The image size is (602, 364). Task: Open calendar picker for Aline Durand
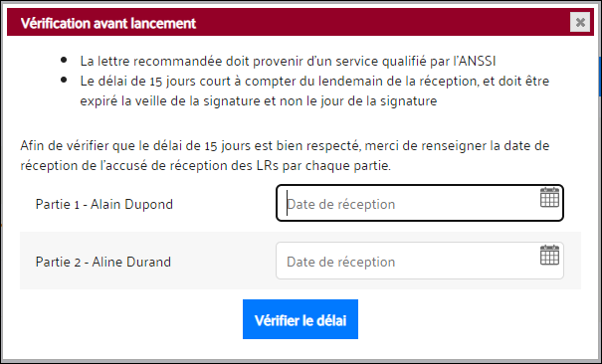point(549,255)
